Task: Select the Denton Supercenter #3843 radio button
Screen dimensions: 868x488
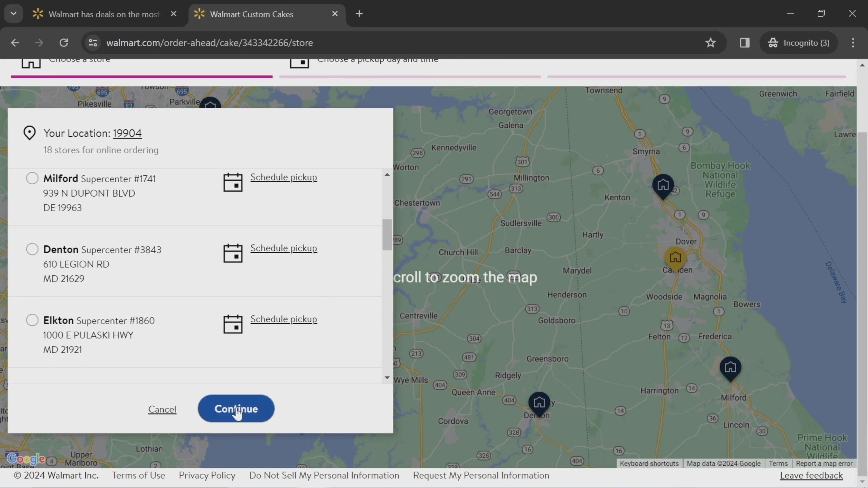Action: 32,249
